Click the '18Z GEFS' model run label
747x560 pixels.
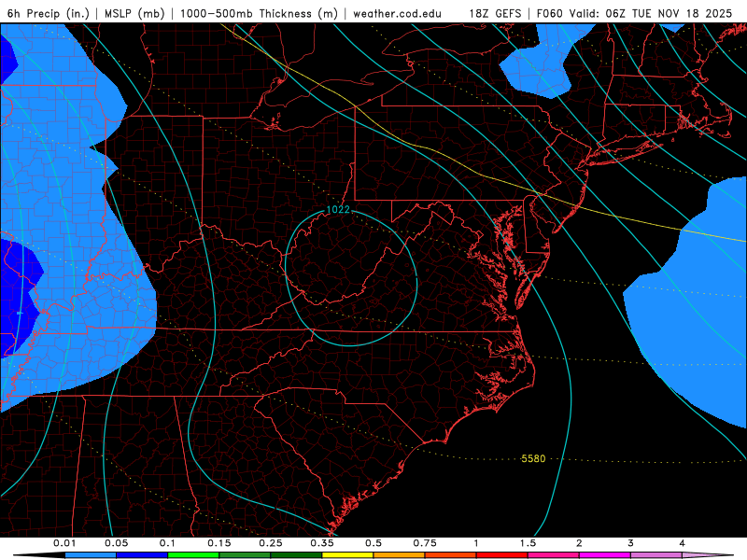[x=495, y=13]
